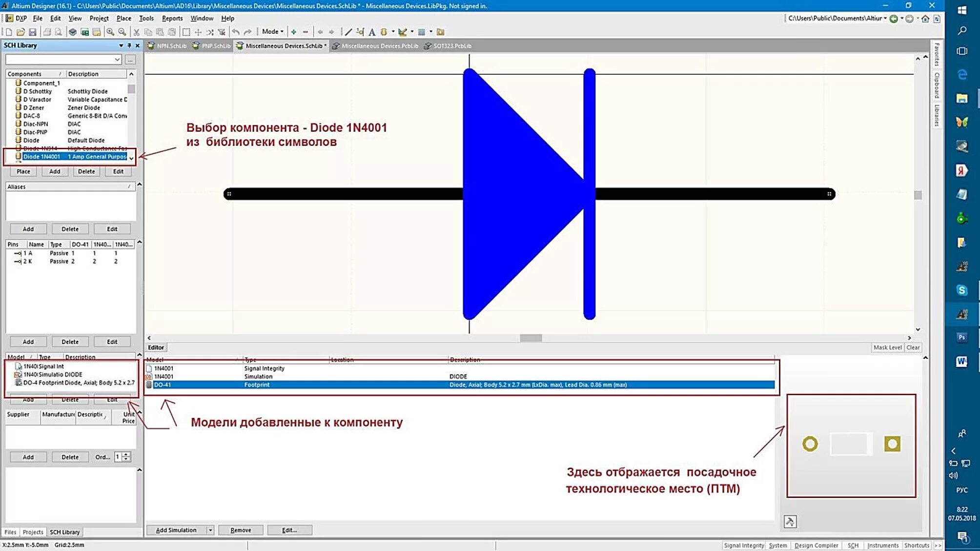Undo the last action with the toolbar arrow
The width and height of the screenshot is (980, 551).
point(236,32)
